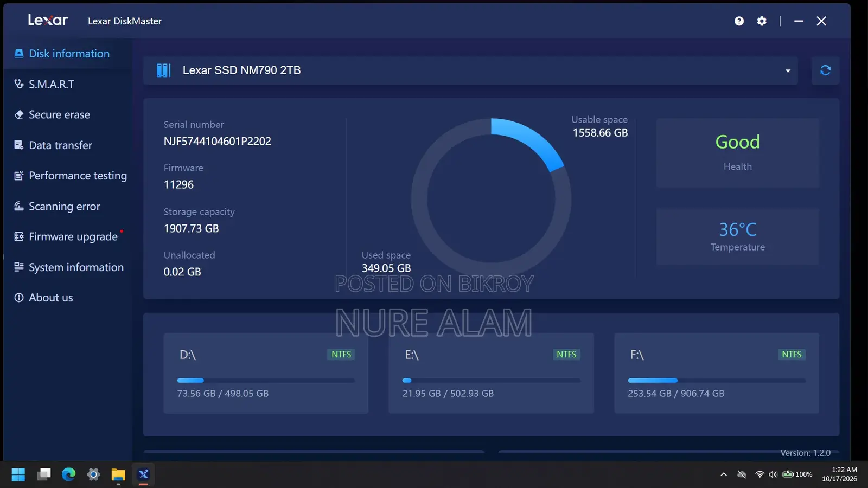The height and width of the screenshot is (488, 868).
Task: Open the Disk information tab
Action: 67,54
